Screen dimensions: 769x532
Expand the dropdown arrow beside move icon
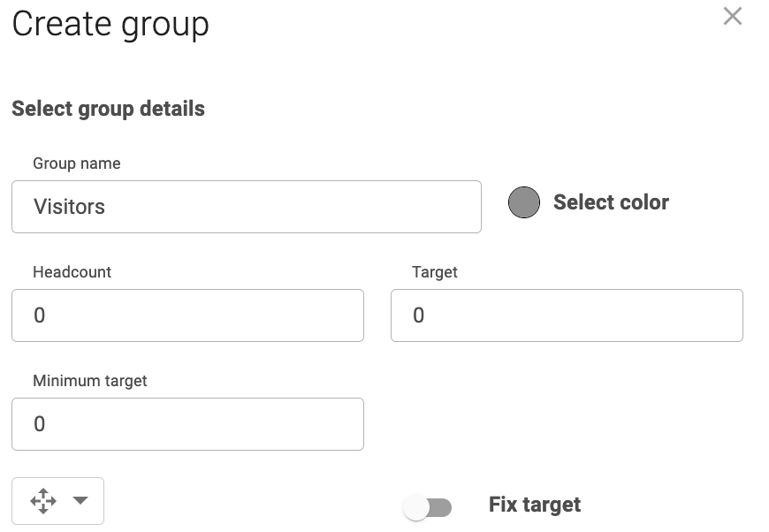pyautogui.click(x=80, y=500)
